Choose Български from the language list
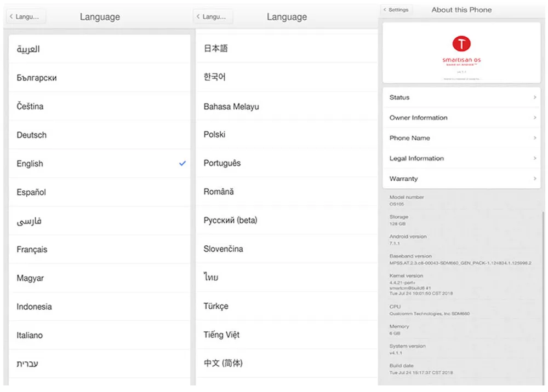Image resolution: width=548 pixels, height=392 pixels. tap(100, 78)
